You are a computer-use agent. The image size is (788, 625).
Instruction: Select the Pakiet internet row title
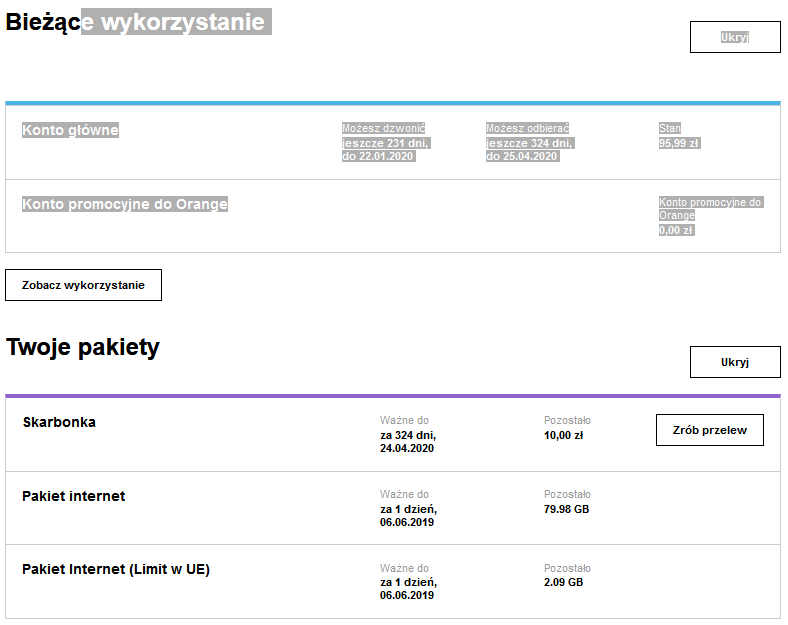tap(74, 496)
